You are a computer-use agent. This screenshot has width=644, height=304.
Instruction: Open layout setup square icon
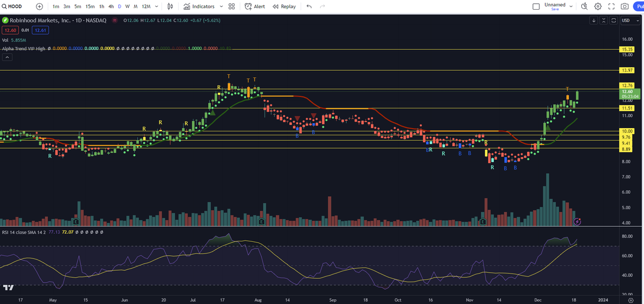tap(536, 6)
